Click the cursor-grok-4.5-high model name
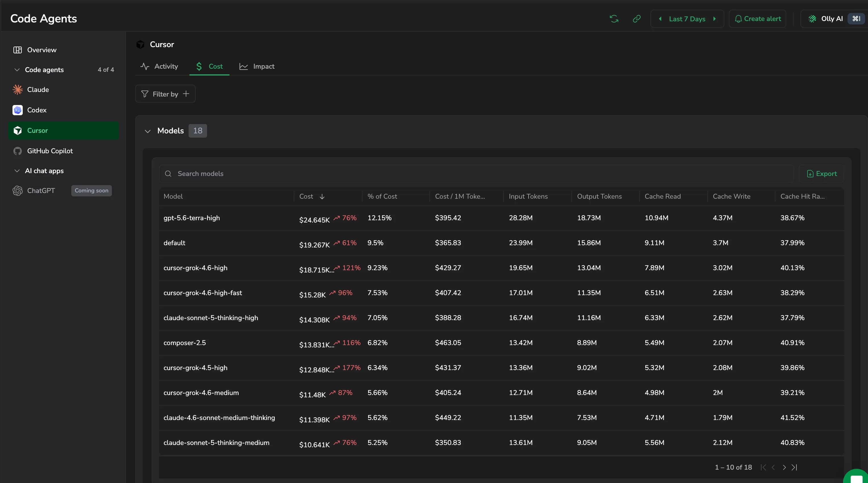Image resolution: width=868 pixels, height=483 pixels. tap(195, 368)
